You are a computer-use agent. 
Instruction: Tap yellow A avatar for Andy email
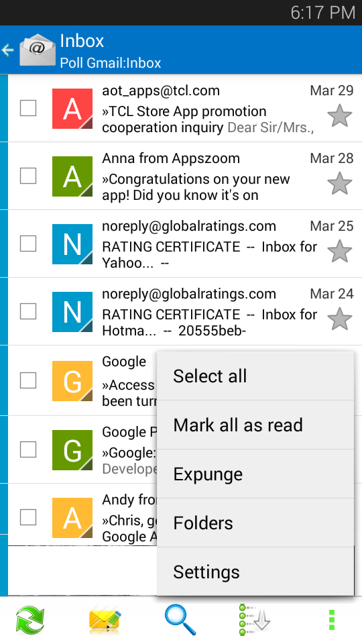[72, 517]
